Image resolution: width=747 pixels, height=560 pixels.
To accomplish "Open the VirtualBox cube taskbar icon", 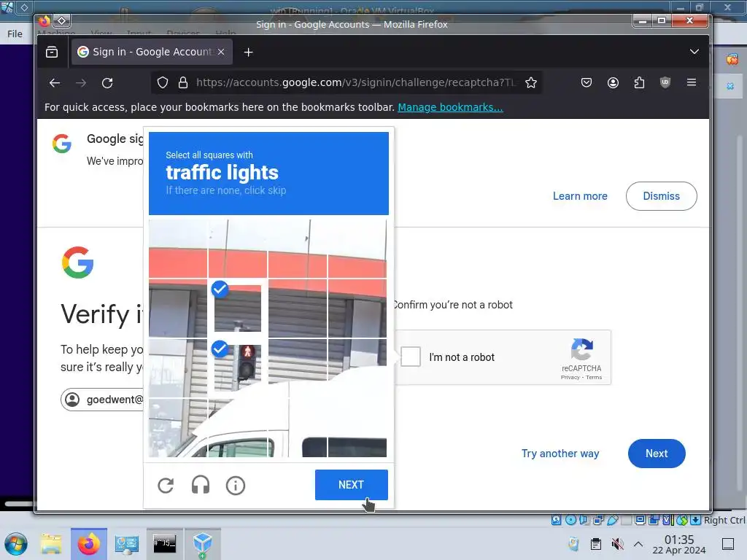I will click(203, 544).
